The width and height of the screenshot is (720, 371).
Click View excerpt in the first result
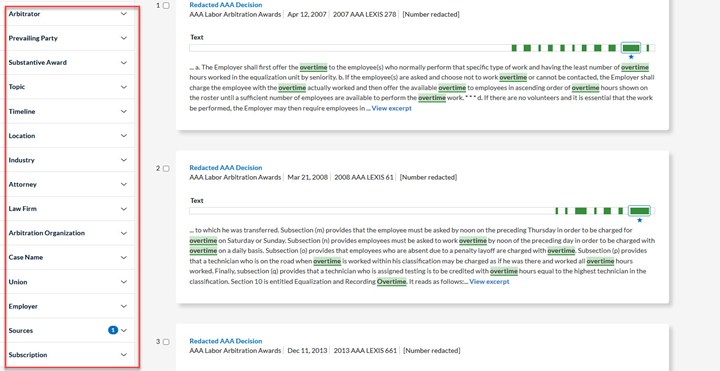[x=392, y=108]
